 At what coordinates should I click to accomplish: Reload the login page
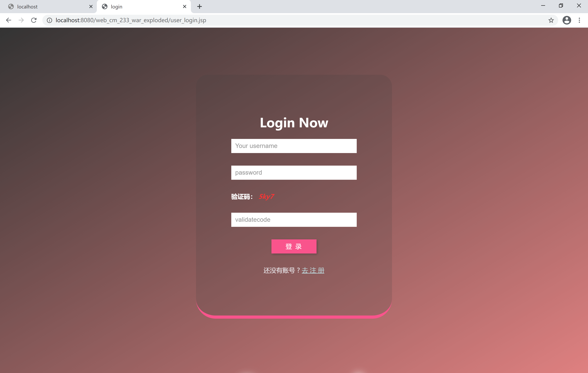coord(34,20)
